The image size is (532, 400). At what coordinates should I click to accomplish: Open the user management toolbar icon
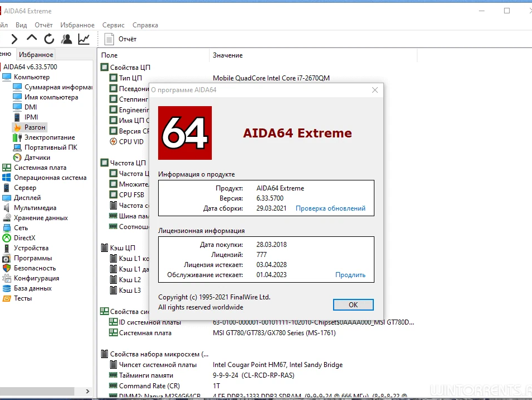(66, 39)
